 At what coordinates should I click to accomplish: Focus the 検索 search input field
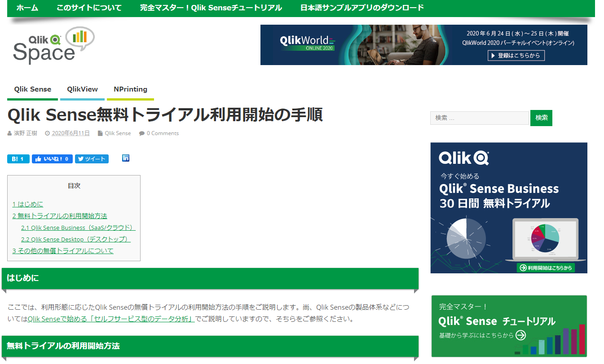tap(480, 118)
